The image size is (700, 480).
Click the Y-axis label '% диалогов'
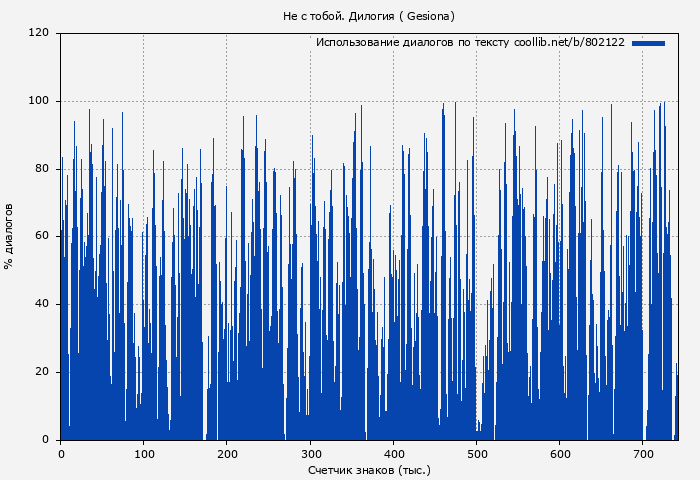pos(9,236)
